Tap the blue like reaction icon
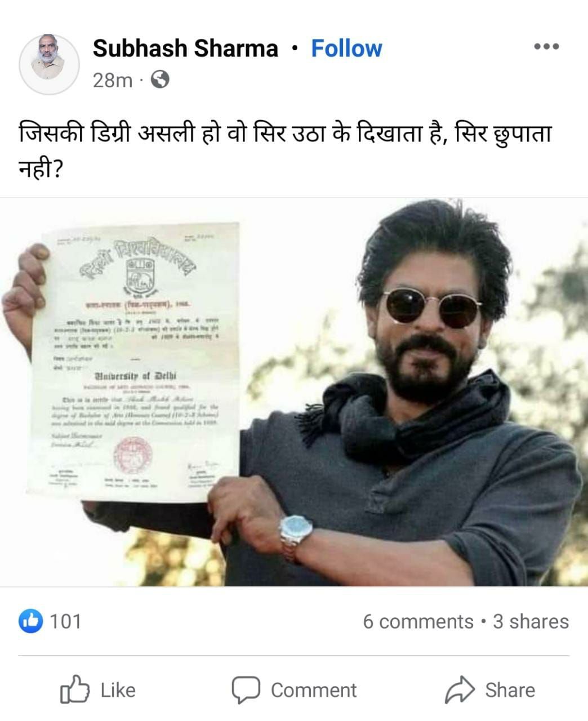This screenshot has width=588, height=721. [x=30, y=621]
